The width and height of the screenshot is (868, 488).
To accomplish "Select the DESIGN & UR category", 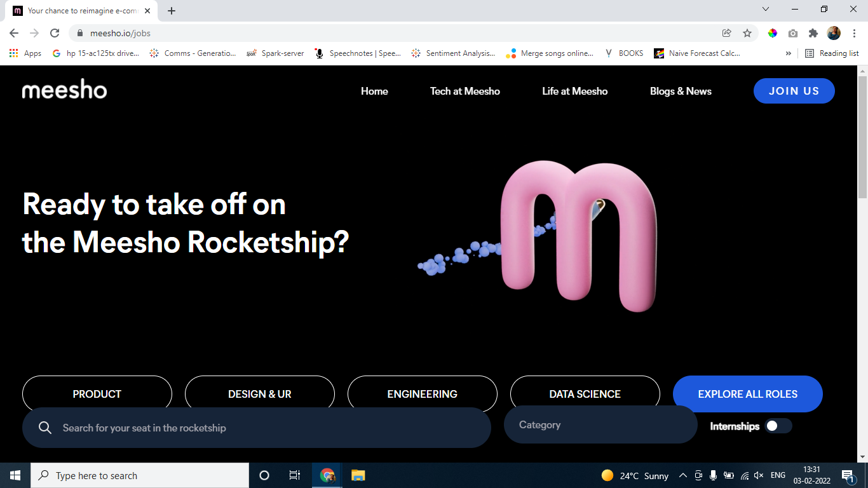I will click(x=260, y=394).
